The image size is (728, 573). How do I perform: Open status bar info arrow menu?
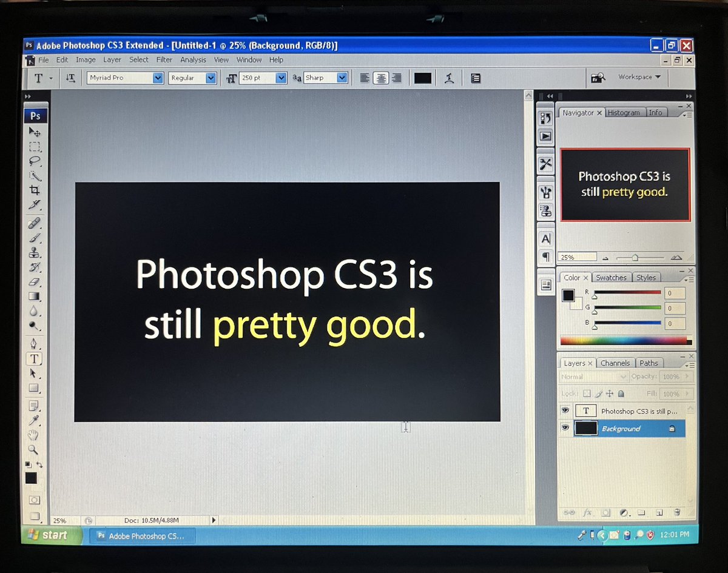tap(214, 520)
